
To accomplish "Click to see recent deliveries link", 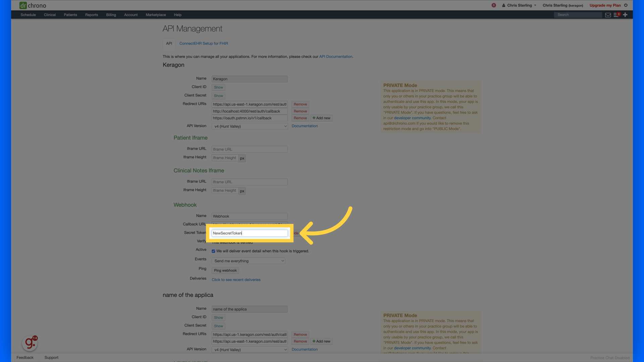I will coord(236,280).
